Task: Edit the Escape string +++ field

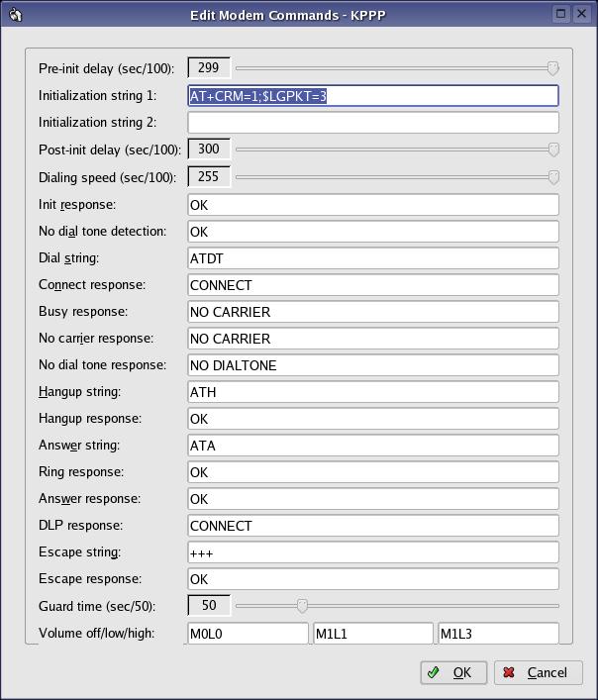Action: tap(373, 552)
